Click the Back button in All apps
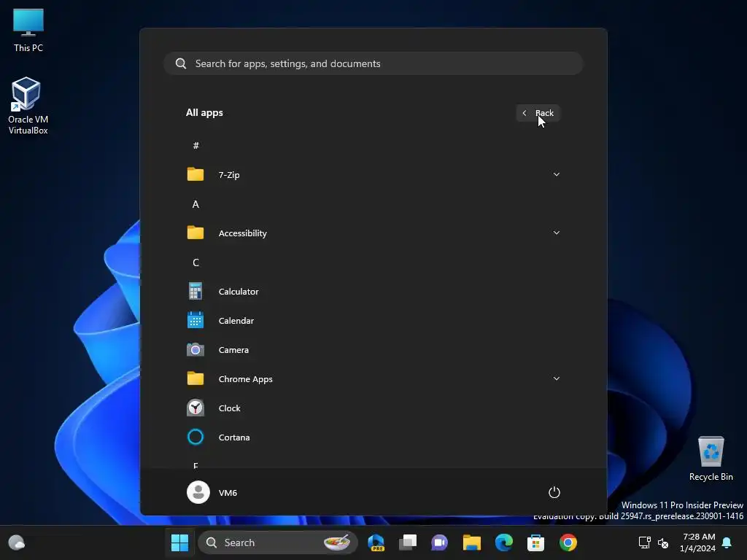 point(538,113)
